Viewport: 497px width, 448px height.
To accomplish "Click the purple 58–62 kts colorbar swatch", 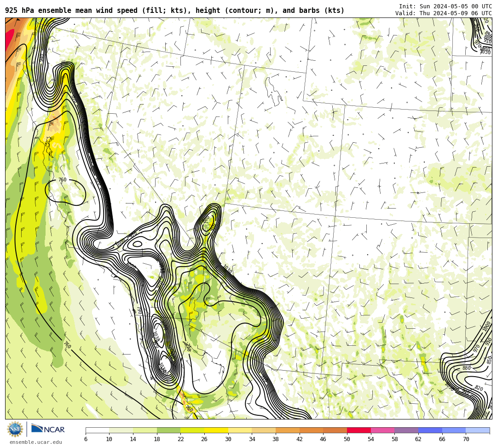I will pos(406,430).
